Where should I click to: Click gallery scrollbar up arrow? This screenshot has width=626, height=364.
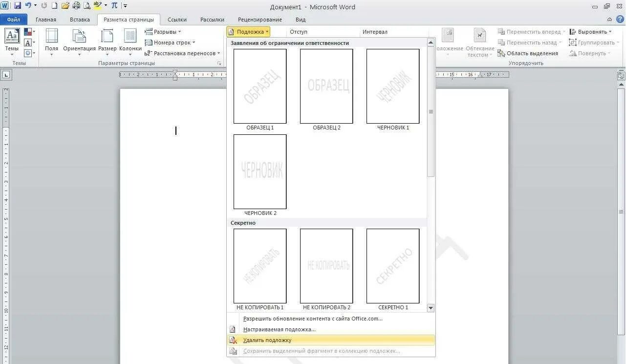431,43
